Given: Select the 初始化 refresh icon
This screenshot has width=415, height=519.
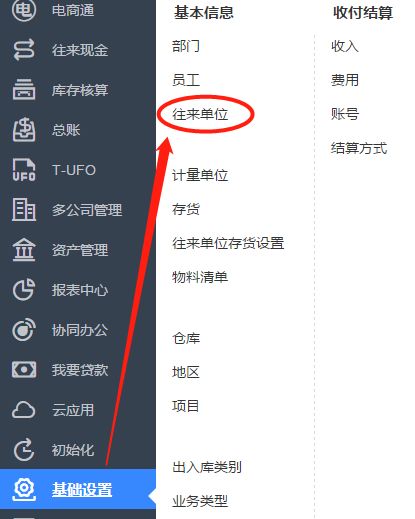Looking at the screenshot, I should tap(24, 450).
